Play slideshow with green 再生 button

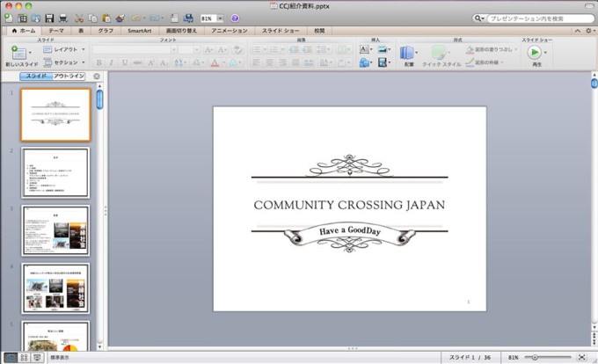(x=535, y=52)
